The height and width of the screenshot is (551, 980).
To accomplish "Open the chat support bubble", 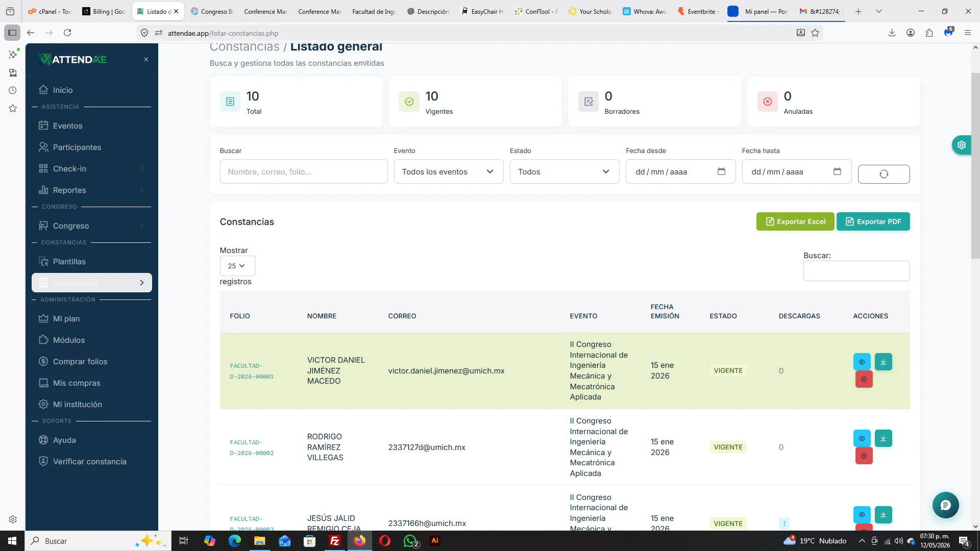I will coord(945,505).
